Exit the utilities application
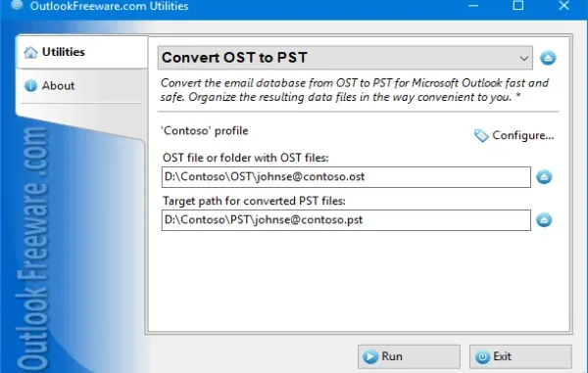 pyautogui.click(x=520, y=356)
